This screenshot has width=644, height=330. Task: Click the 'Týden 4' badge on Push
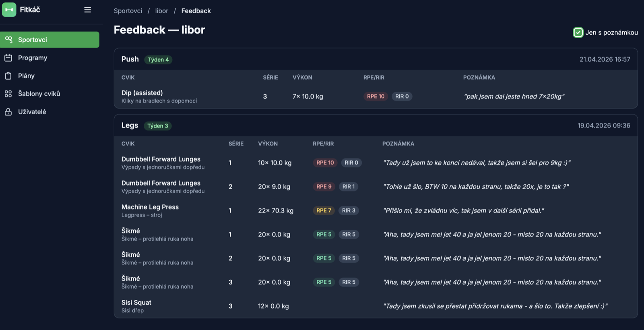[x=158, y=60]
